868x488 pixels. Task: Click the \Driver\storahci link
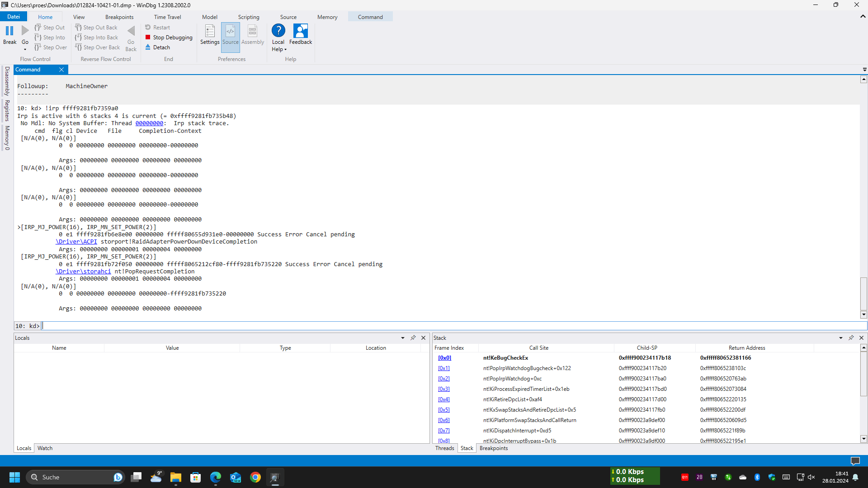83,272
